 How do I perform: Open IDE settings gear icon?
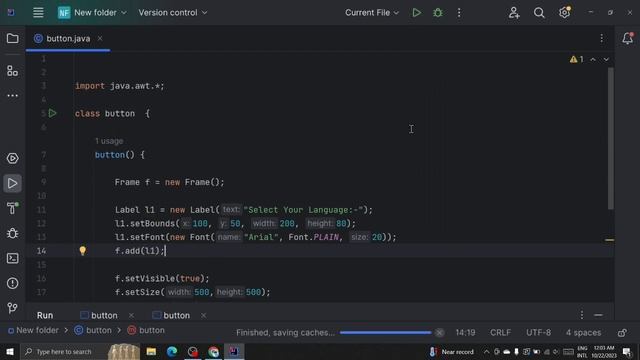564,12
